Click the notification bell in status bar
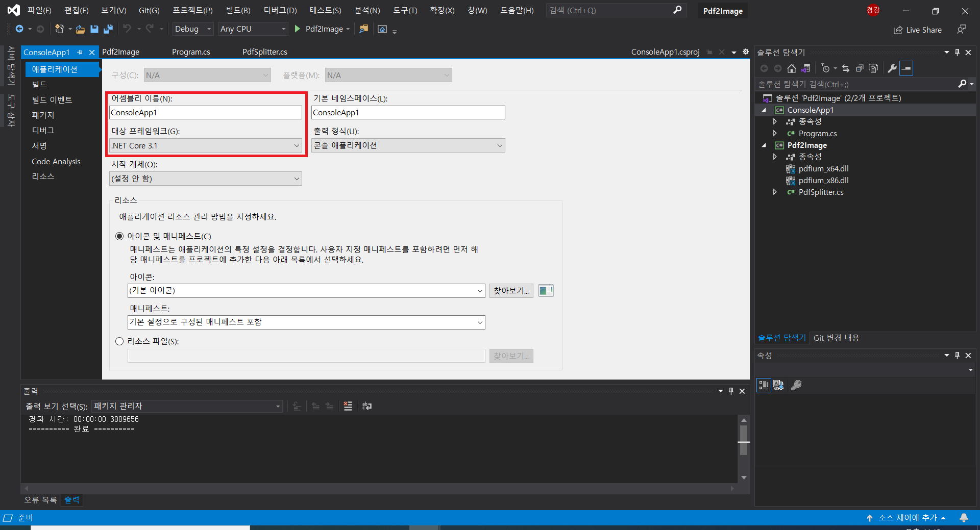This screenshot has width=980, height=530. [964, 518]
